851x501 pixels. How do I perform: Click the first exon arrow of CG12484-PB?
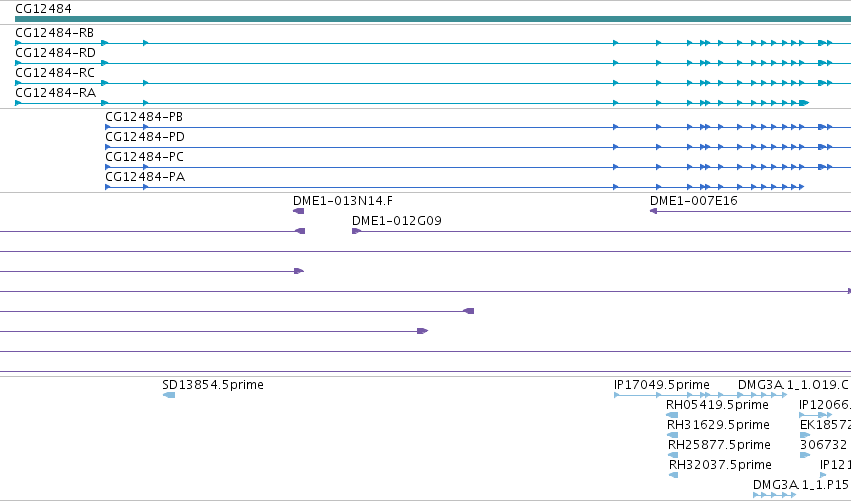pos(108,127)
